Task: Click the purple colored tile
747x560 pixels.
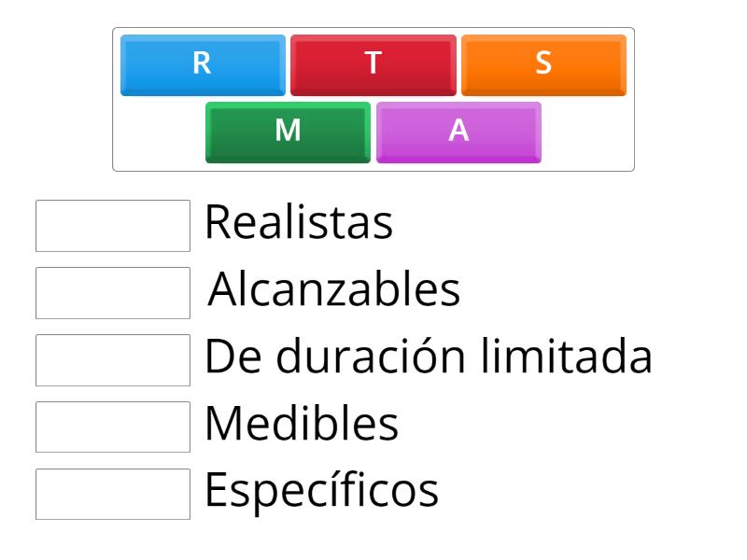Action: click(458, 132)
